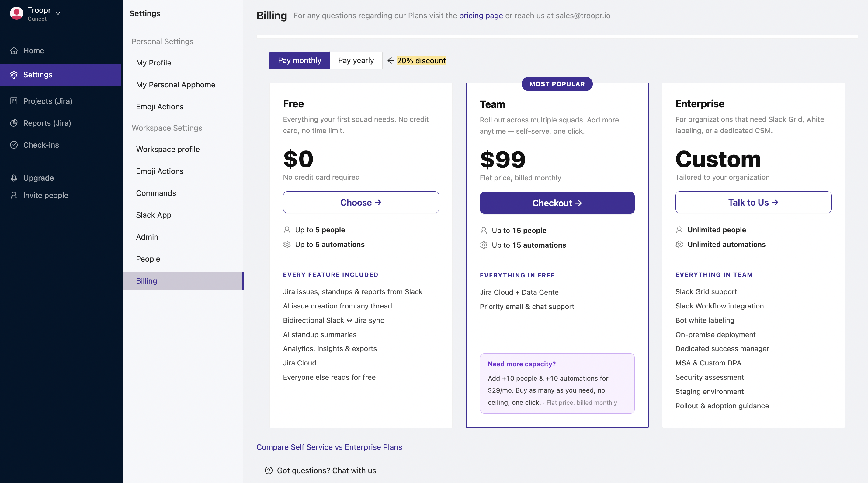The width and height of the screenshot is (868, 483).
Task: Switch billing to Pay monthly
Action: (300, 60)
